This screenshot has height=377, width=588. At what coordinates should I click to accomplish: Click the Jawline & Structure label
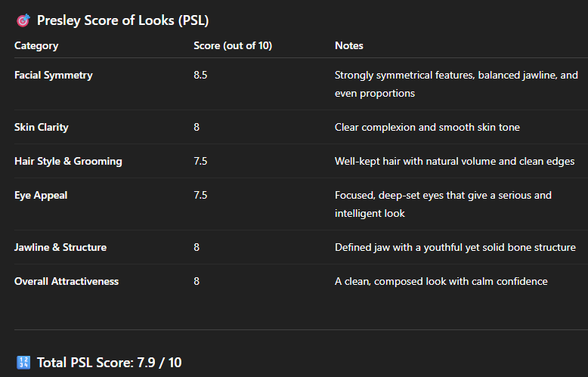[60, 247]
